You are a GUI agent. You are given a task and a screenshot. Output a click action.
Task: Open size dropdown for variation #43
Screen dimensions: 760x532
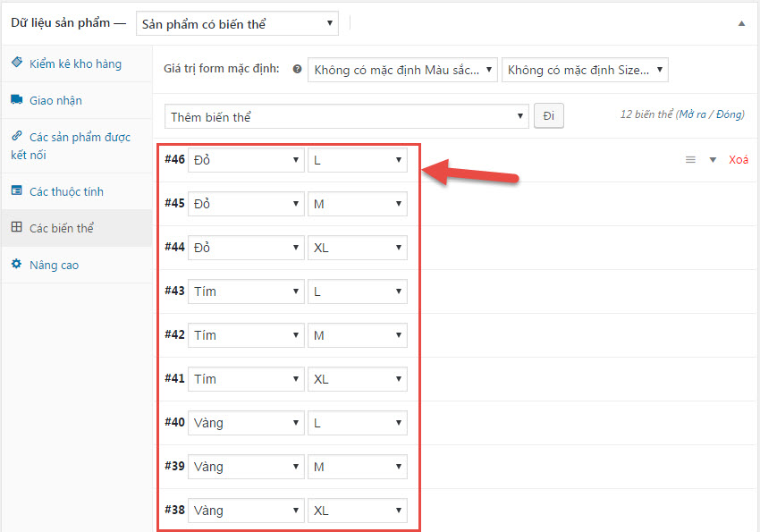click(358, 291)
